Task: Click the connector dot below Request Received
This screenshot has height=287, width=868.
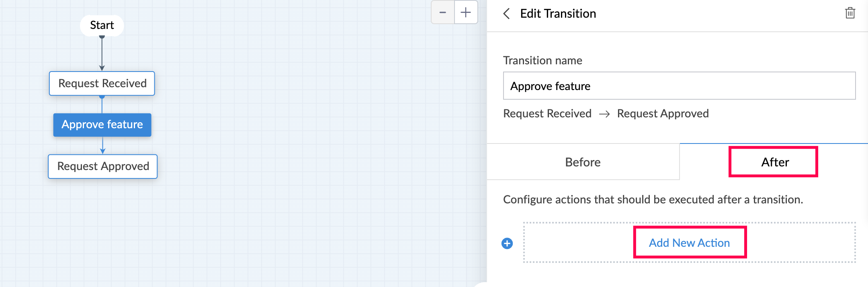Action: 102,96
